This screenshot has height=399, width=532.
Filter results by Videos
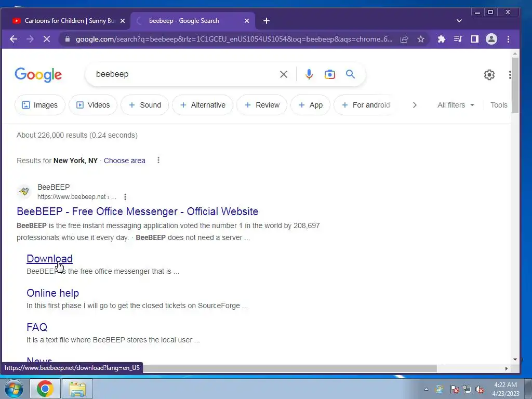coord(93,105)
